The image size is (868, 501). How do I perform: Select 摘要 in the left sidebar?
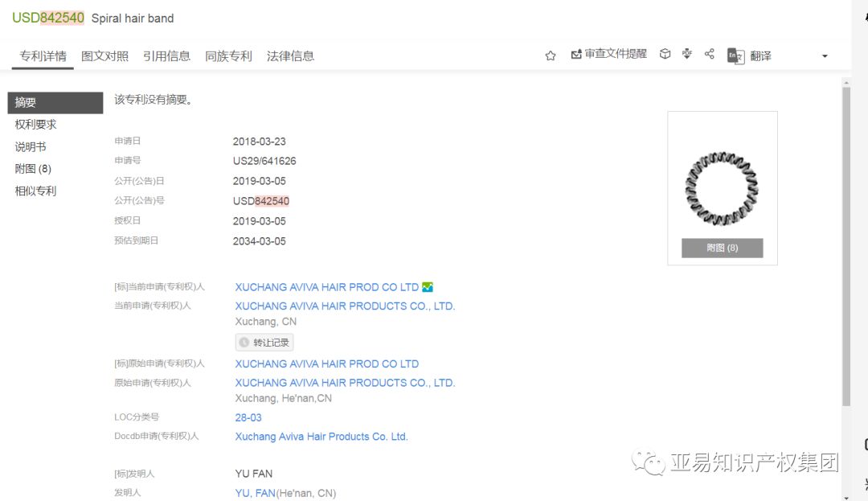[55, 102]
